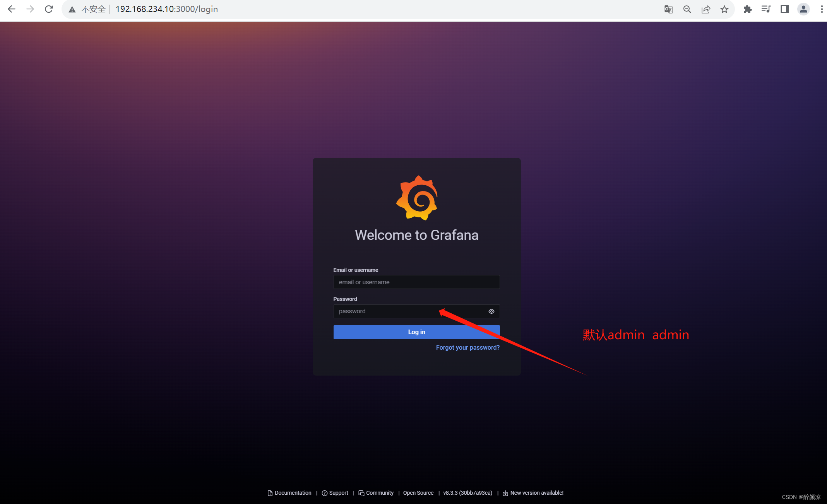Focus the email or username field
Viewport: 827px width, 504px height.
[416, 282]
